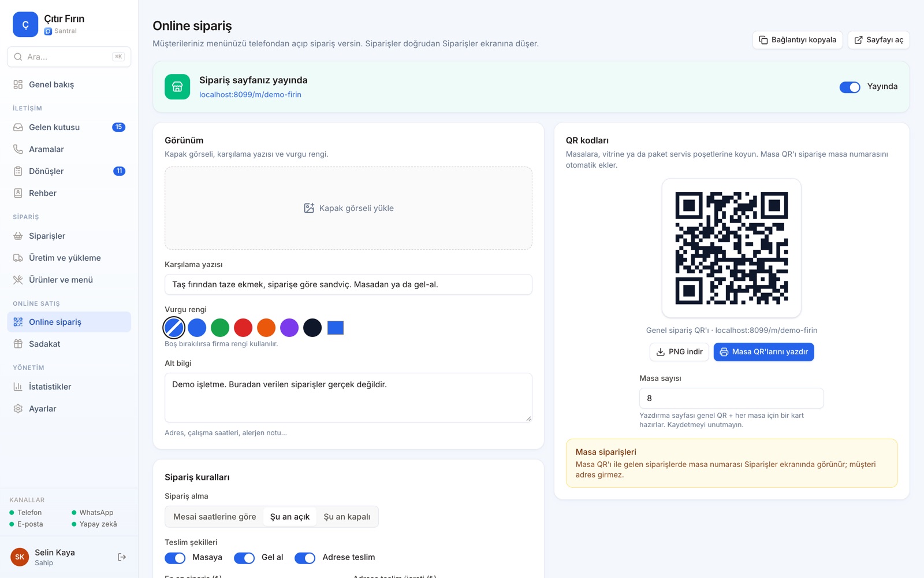Open Dönüşler clipboard icon

[x=18, y=171]
